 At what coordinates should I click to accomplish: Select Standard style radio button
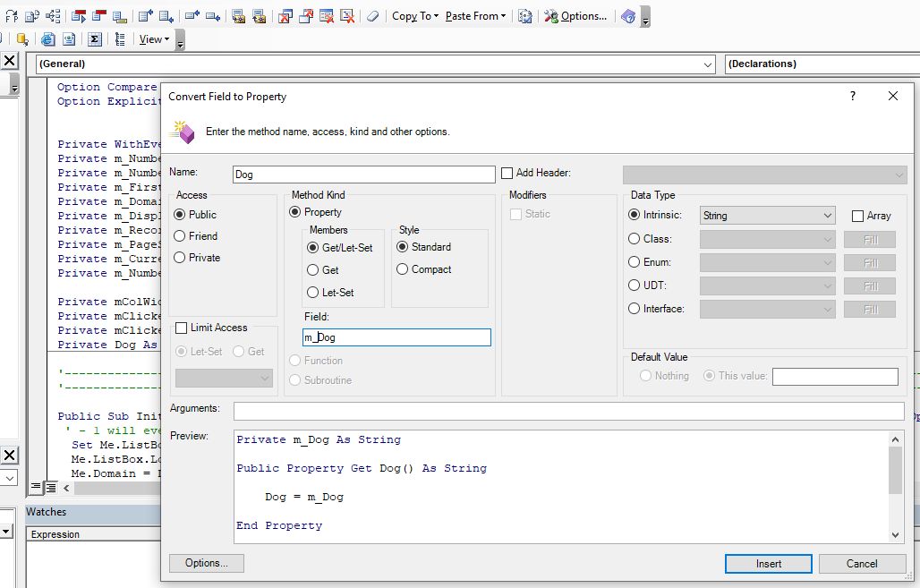(x=402, y=247)
